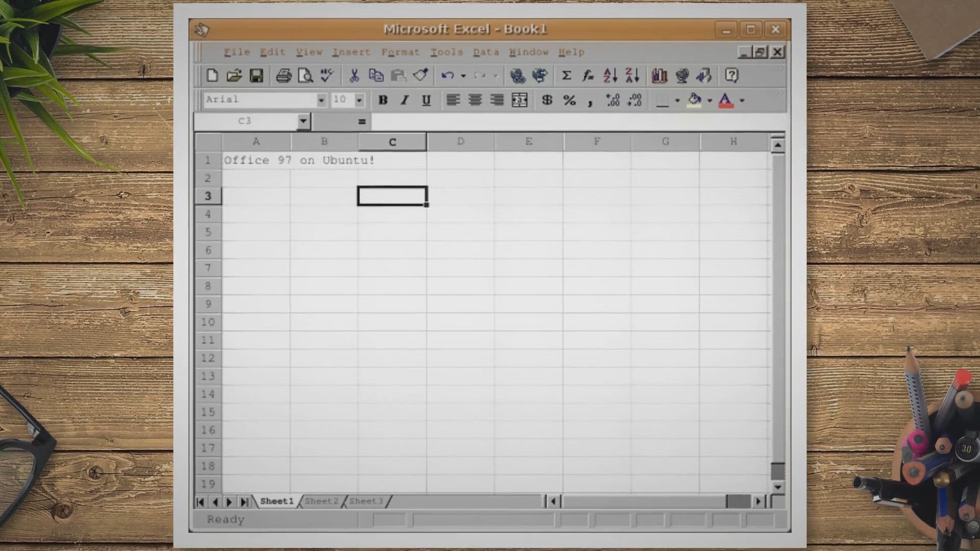Sort descending Z to A
The image size is (980, 551).
click(x=632, y=76)
